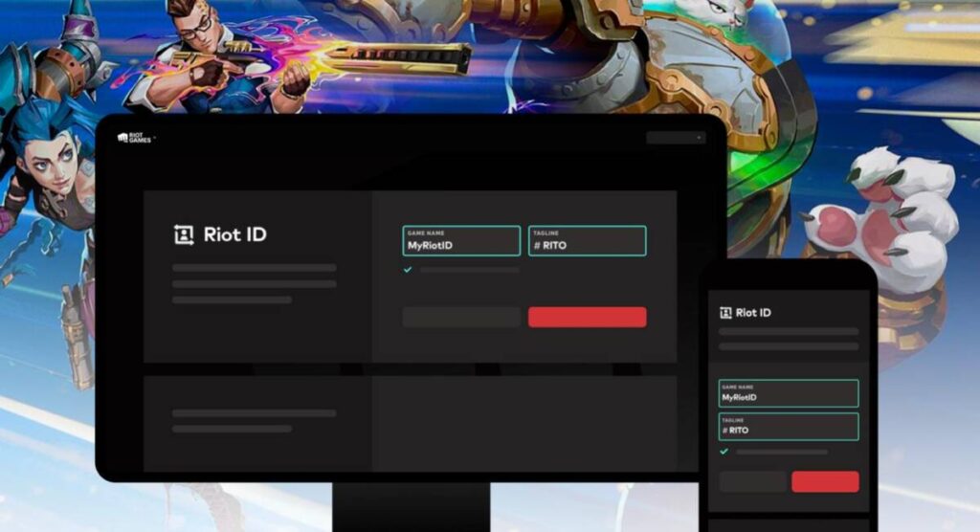Tap the red button on the phone
The image size is (980, 532).
pyautogui.click(x=825, y=481)
